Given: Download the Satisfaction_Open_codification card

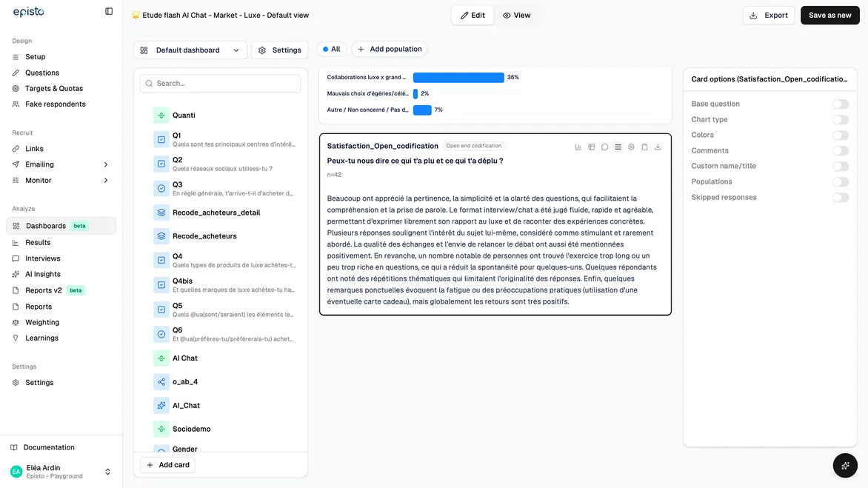Looking at the screenshot, I should 658,147.
